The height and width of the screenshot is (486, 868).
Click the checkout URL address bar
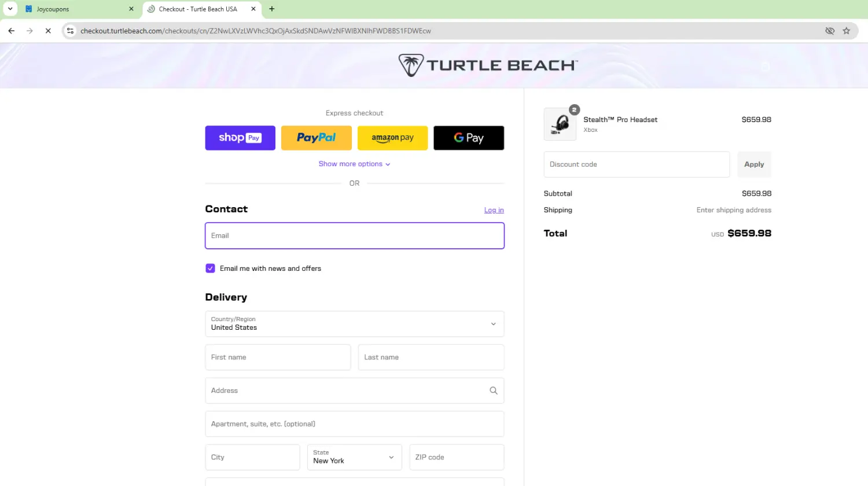point(256,31)
